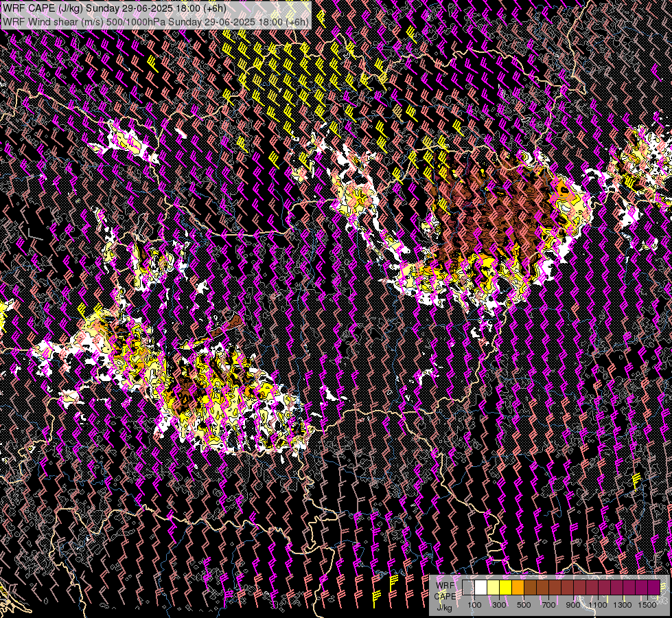Click the legend value 700
672x618 pixels.
pos(548,605)
